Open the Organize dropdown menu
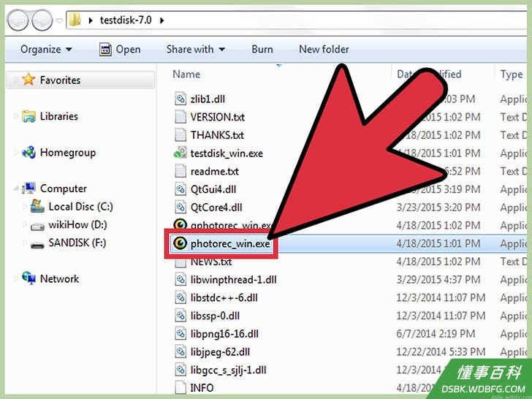 coord(47,50)
